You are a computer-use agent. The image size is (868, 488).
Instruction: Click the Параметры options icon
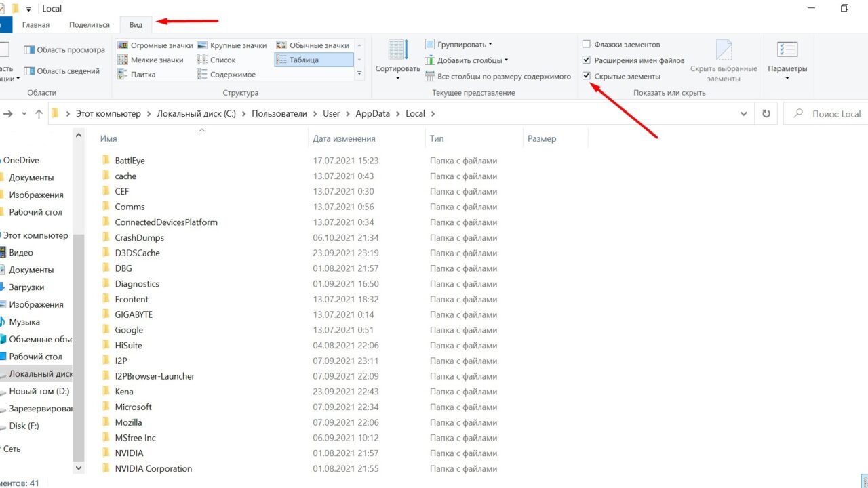(x=787, y=51)
